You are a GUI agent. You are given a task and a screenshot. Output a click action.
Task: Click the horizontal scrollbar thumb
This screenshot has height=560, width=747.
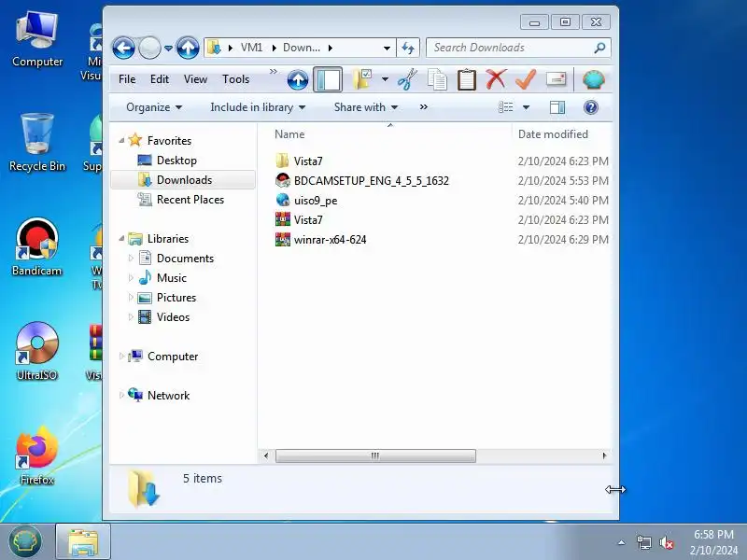tap(375, 455)
